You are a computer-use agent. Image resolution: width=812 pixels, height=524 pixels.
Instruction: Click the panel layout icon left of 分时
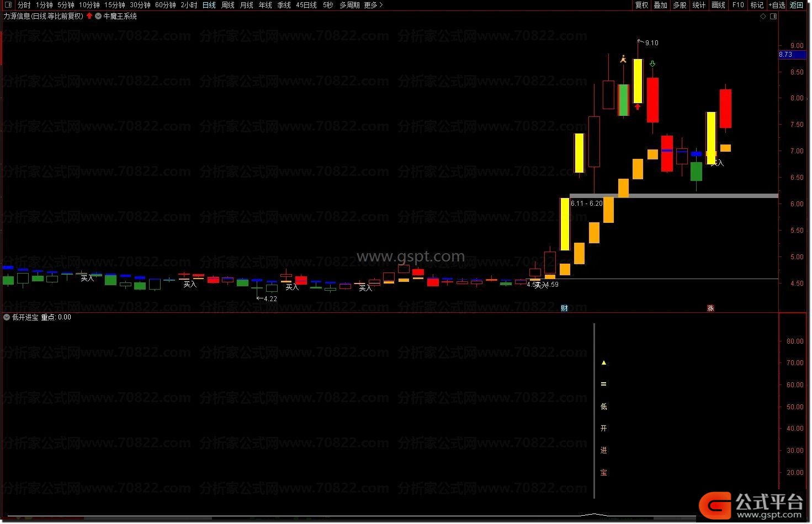pyautogui.click(x=8, y=5)
